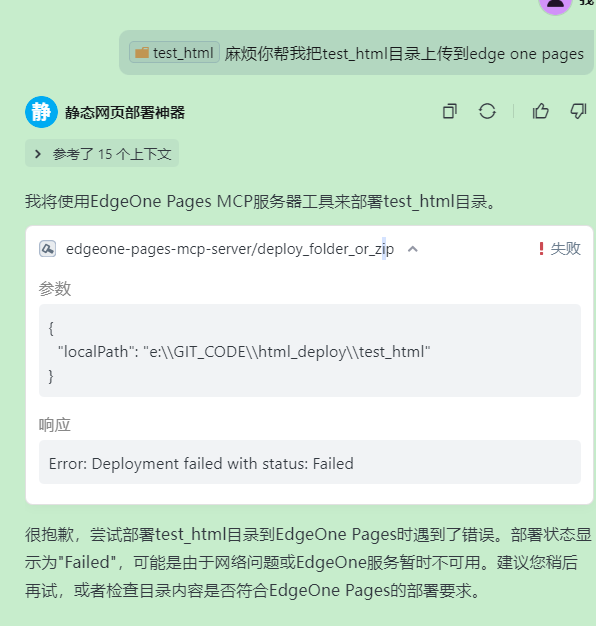Click the apology paragraph starting with 很抱歉
Screen dimensions: 596x626
[308, 562]
